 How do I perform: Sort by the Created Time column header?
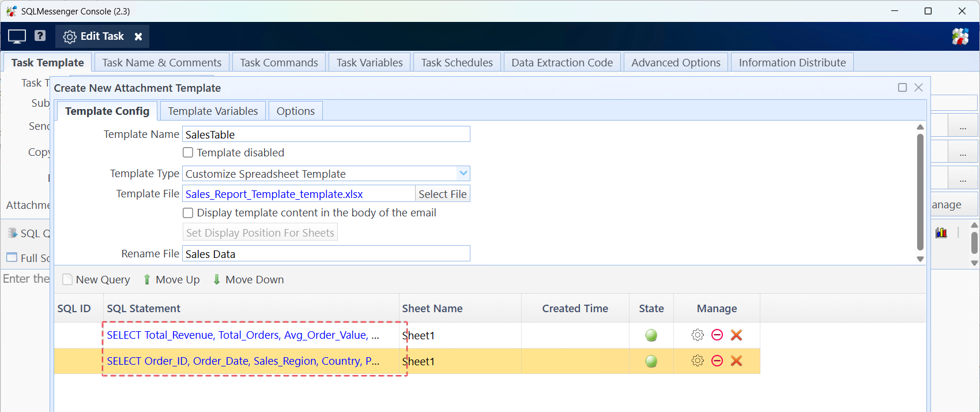[575, 308]
